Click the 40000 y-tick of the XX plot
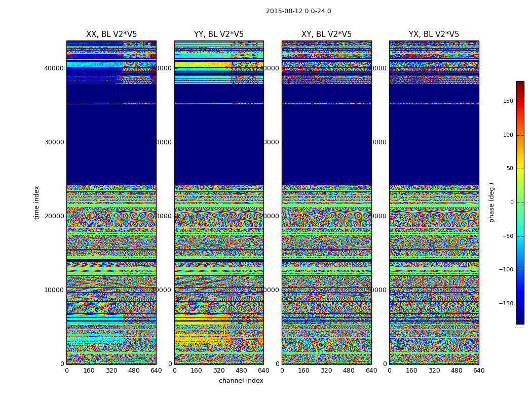The height and width of the screenshot is (405, 532). point(54,68)
